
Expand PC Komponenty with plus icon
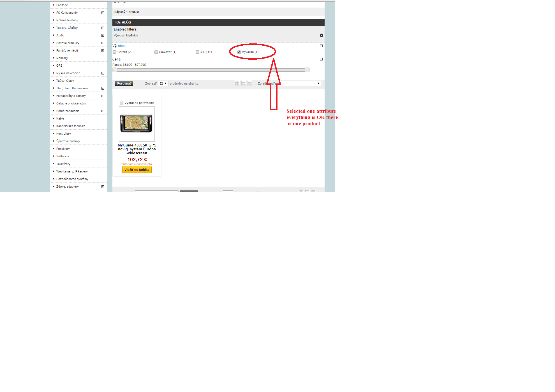tap(103, 13)
